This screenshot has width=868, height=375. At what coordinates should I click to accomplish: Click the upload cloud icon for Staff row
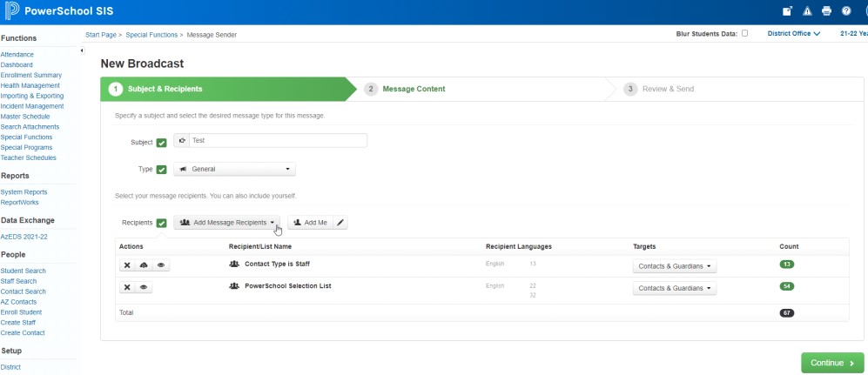click(x=144, y=265)
